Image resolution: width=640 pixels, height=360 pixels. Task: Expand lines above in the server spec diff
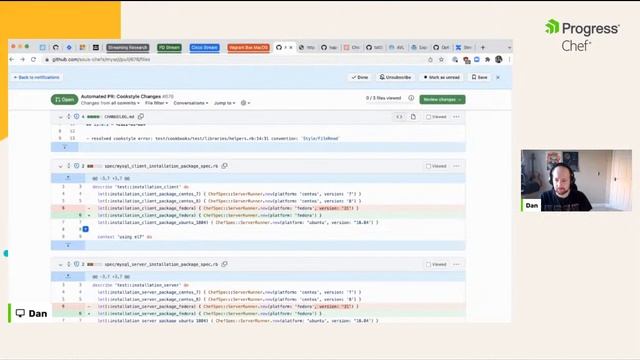(68, 276)
